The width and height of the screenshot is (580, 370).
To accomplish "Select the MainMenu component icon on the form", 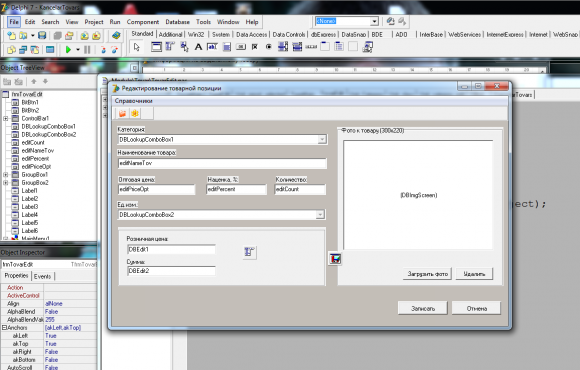I will (x=250, y=252).
